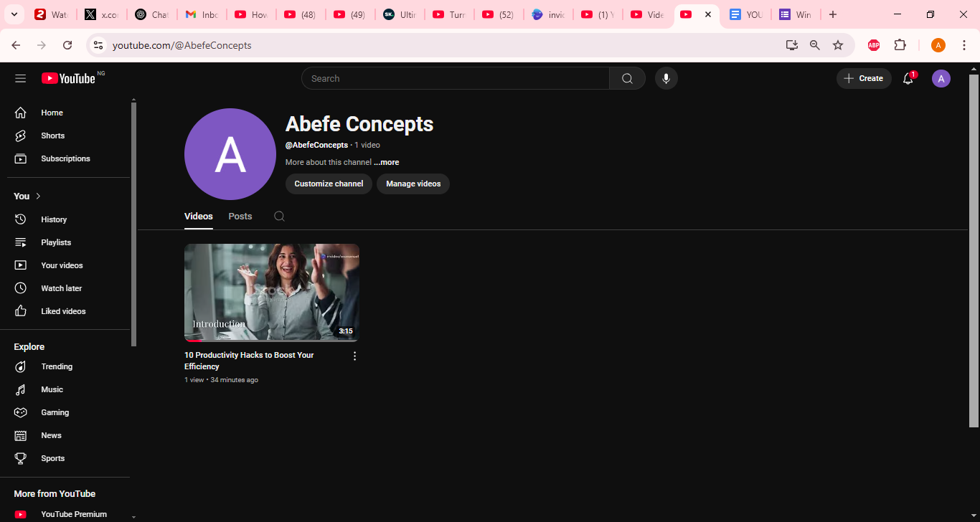Expand the tab search dropdown
Screen dimensions: 980x522
tap(14, 14)
